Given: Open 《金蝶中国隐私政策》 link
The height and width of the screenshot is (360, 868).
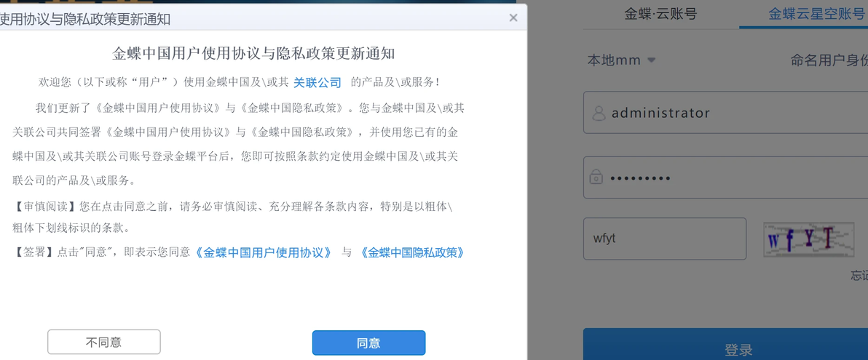Looking at the screenshot, I should (x=412, y=252).
